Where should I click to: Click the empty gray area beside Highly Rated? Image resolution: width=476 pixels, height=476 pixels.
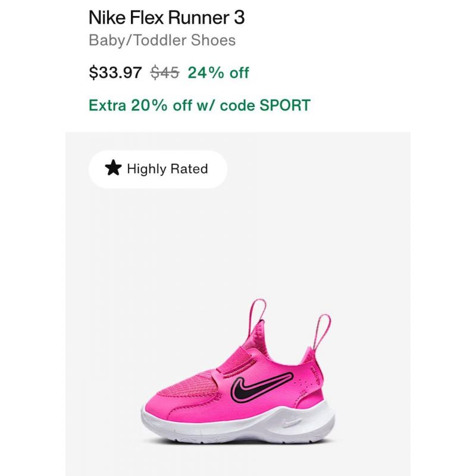(319, 169)
